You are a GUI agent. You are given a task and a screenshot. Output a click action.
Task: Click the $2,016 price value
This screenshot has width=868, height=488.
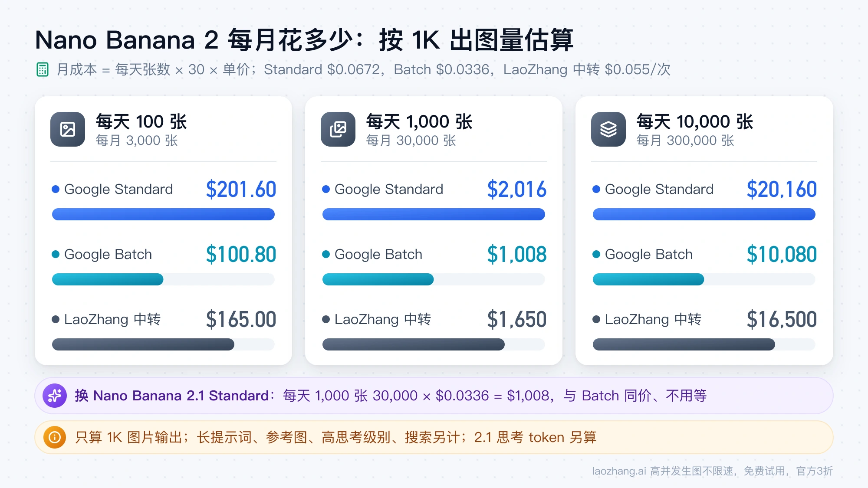pyautogui.click(x=516, y=190)
